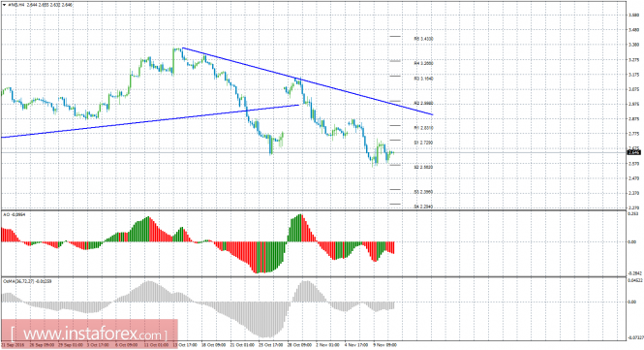644x350 pixels.
Task: Click the 2 Nov 01:00 time axis label
Action: (327, 345)
